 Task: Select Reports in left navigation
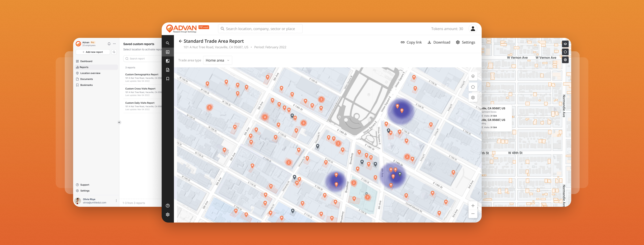pyautogui.click(x=96, y=67)
